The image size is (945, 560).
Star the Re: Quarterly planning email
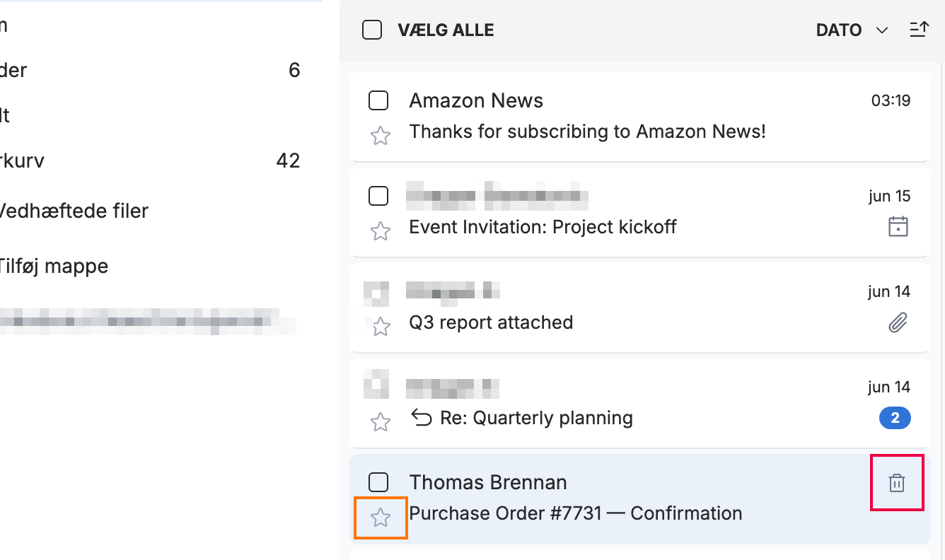[x=381, y=421]
